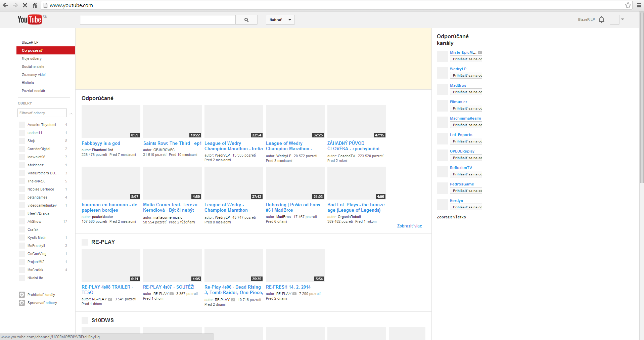Image resolution: width=644 pixels, height=340 pixels.
Task: Click the PedrosGame channel avatar
Action: coord(443,188)
